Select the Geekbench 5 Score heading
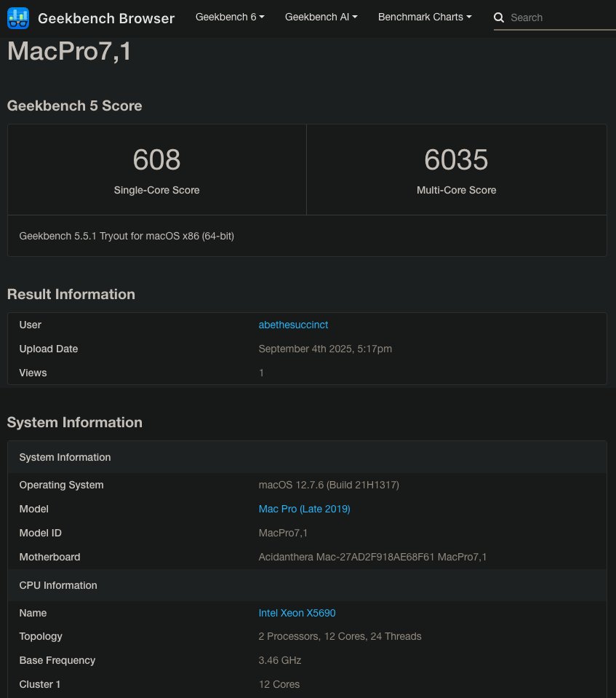616x698 pixels. [x=74, y=106]
